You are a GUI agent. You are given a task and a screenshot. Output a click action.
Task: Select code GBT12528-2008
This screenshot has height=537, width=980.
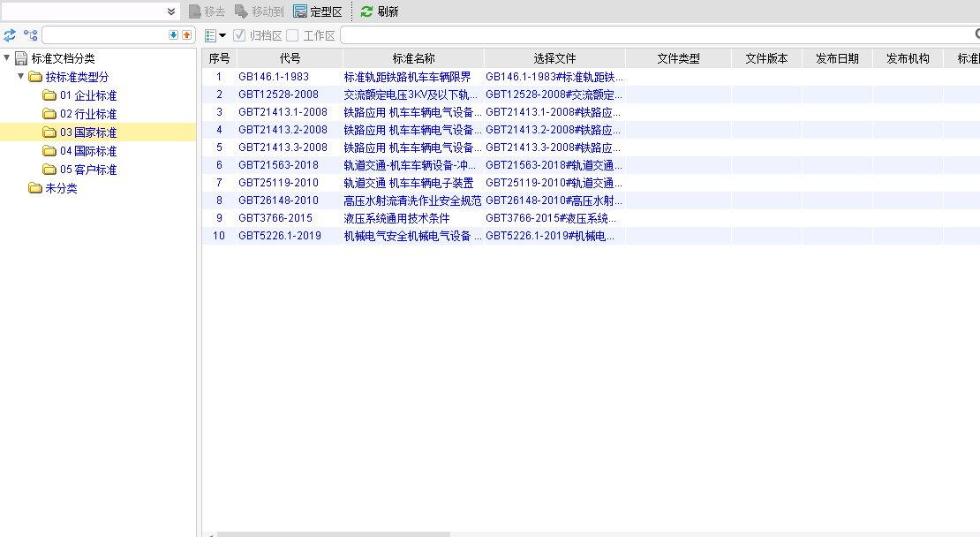pyautogui.click(x=279, y=95)
